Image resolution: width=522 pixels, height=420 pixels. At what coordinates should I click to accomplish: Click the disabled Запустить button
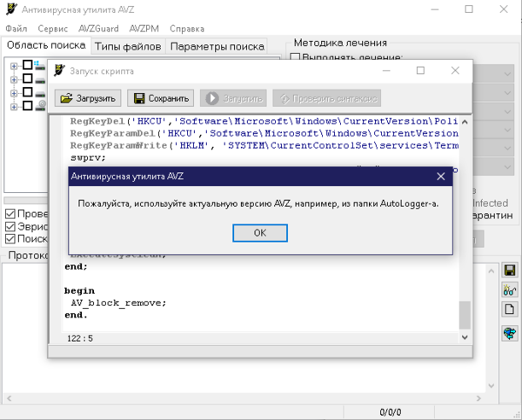click(x=233, y=98)
